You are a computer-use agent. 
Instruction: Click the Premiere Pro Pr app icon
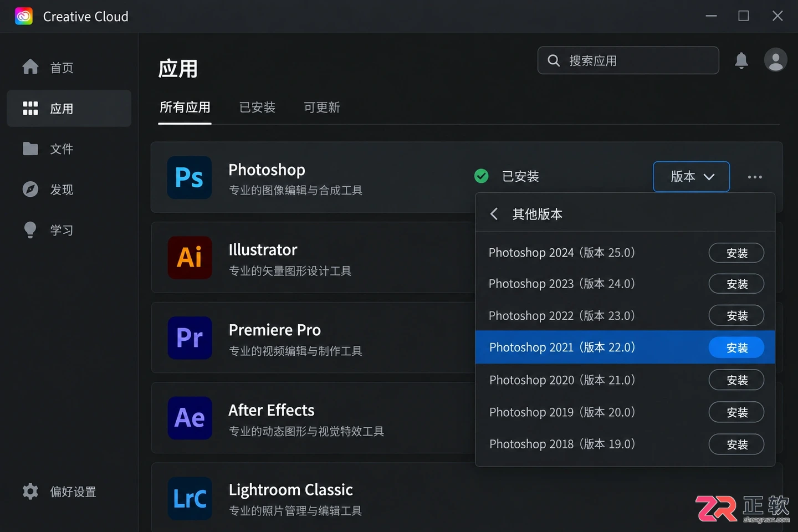[x=190, y=337]
